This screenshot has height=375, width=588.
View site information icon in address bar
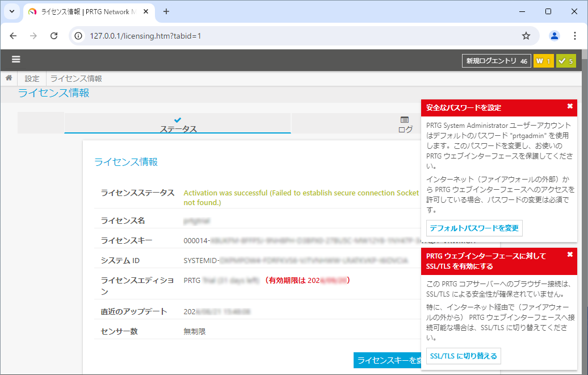tap(78, 36)
